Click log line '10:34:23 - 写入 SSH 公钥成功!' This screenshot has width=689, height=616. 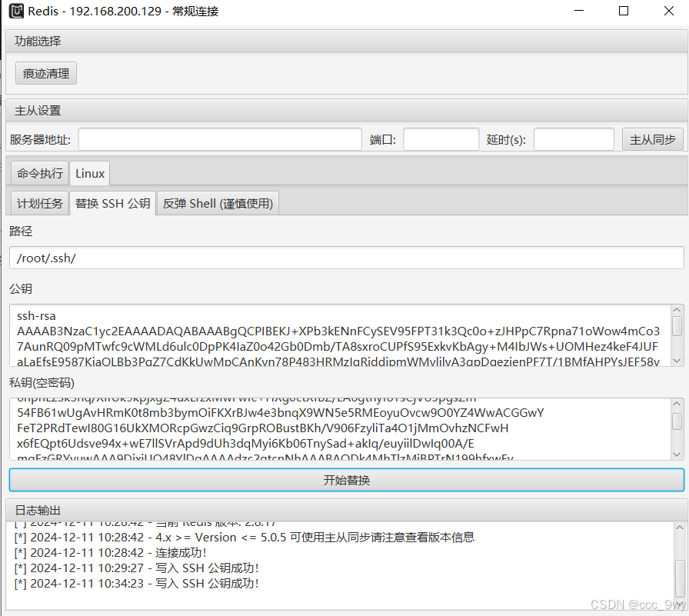pos(136,583)
